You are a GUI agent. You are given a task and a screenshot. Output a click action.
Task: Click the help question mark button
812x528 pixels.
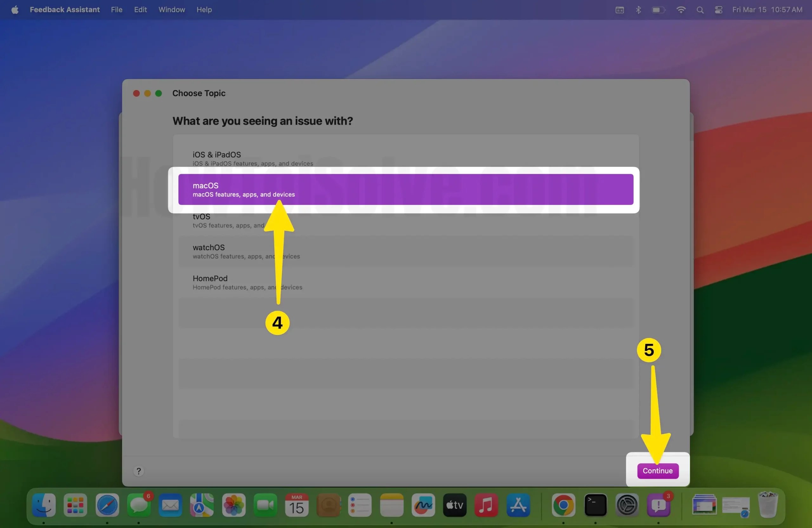(x=139, y=471)
